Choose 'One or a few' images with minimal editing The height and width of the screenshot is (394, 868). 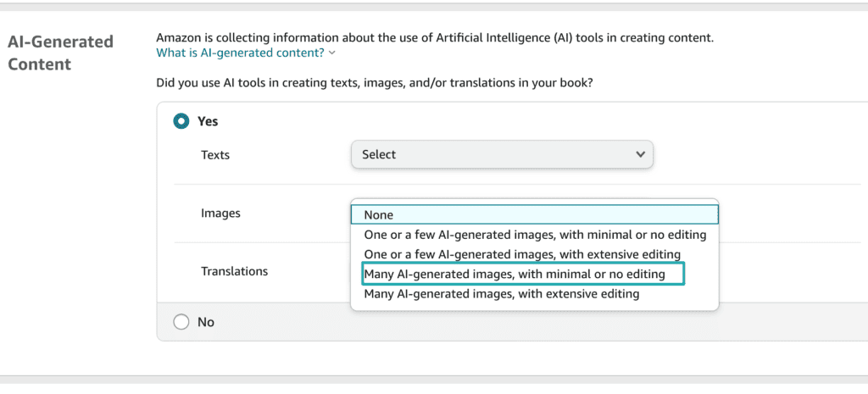click(x=535, y=235)
